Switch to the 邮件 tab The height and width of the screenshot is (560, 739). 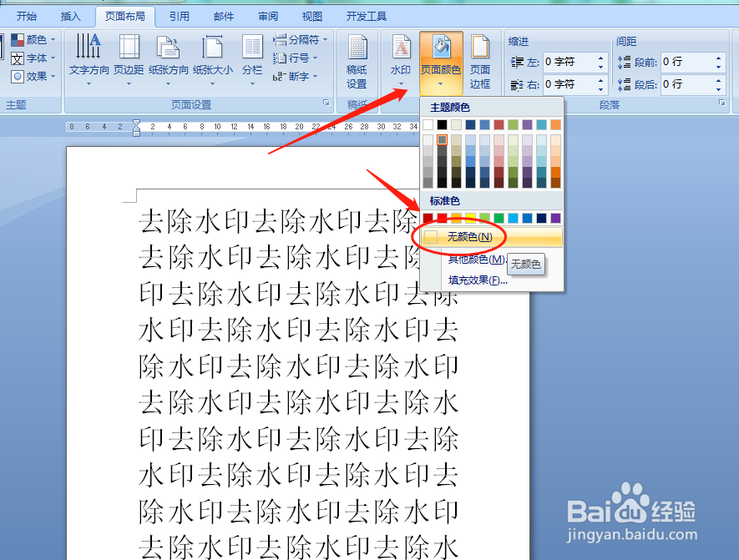[224, 17]
